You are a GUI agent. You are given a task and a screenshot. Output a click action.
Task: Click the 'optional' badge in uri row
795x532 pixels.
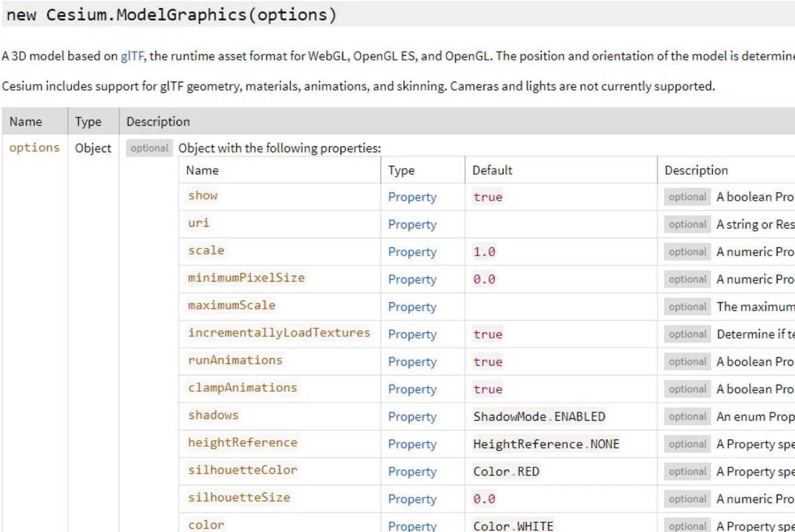687,224
